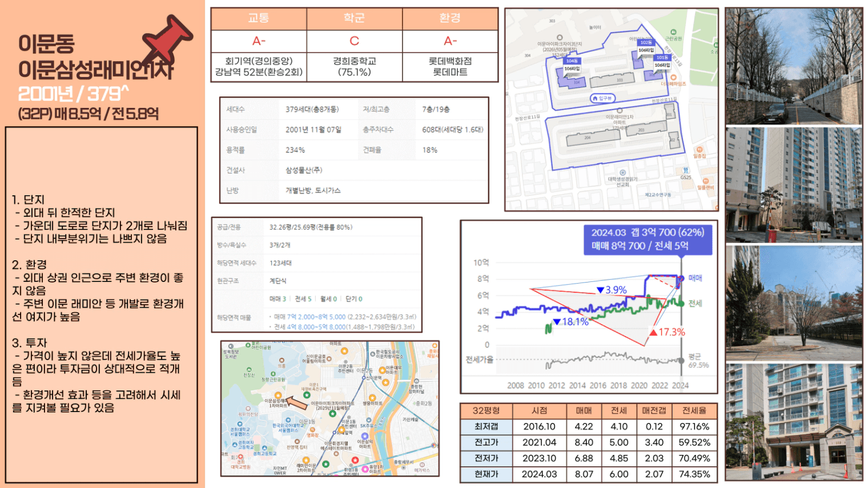The height and width of the screenshot is (488, 868).
Task: Click the 608대(세대당 1.6대) parking value
Action: [x=453, y=130]
